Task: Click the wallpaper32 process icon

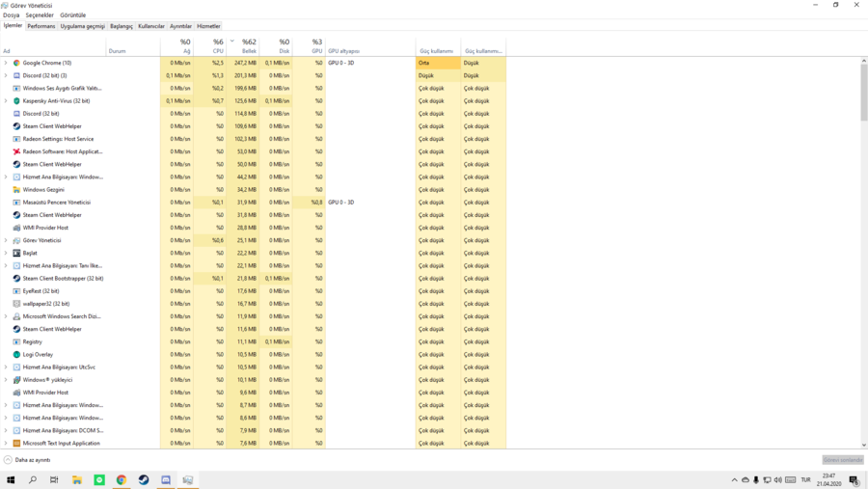Action: (x=16, y=304)
